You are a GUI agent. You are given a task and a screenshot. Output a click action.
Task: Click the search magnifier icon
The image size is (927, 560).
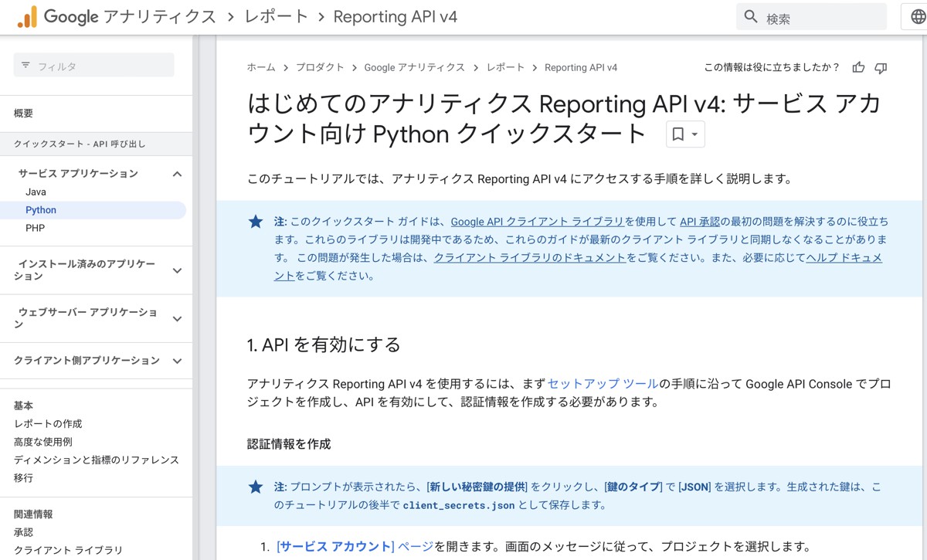[749, 16]
